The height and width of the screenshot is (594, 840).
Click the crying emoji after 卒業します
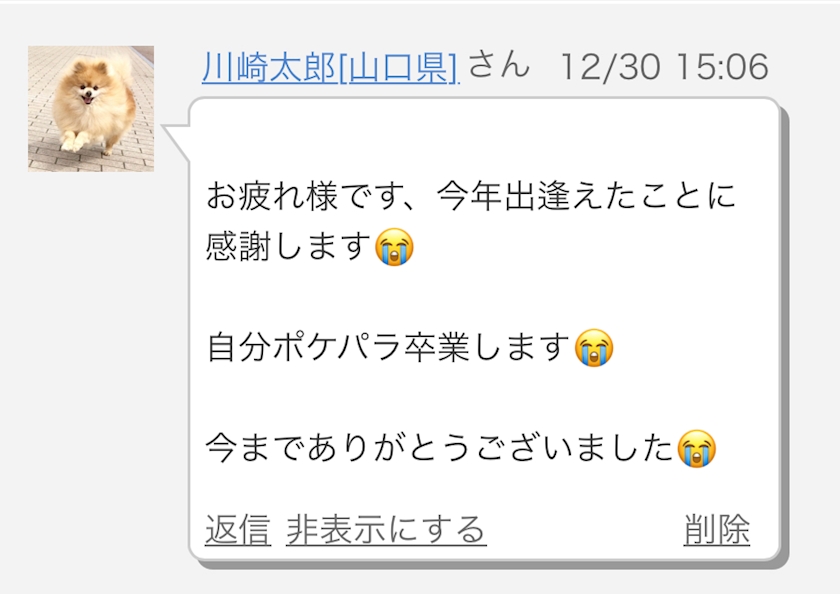[x=594, y=347]
